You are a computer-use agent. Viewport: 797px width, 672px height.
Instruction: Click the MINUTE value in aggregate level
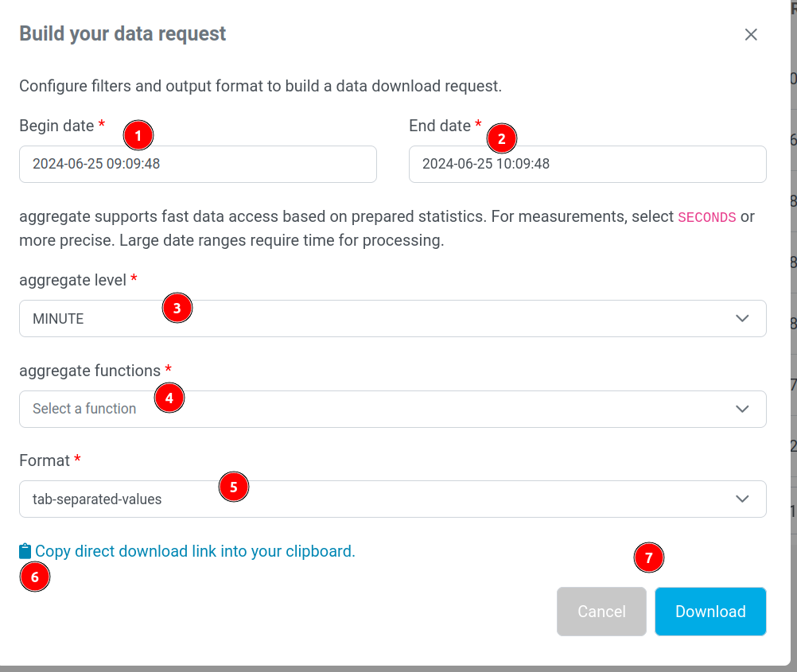[58, 319]
